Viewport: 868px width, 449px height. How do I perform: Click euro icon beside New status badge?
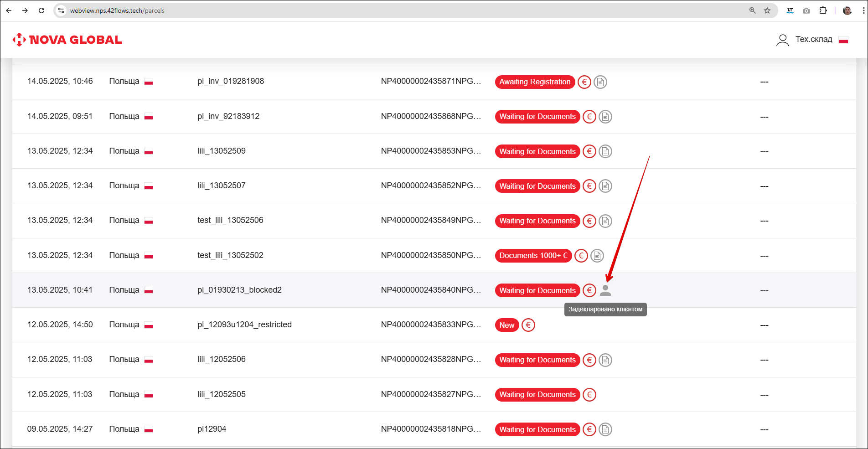528,325
